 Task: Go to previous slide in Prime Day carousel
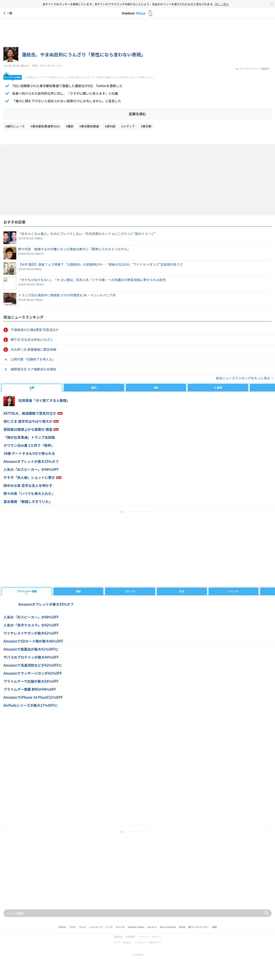click(5, 832)
